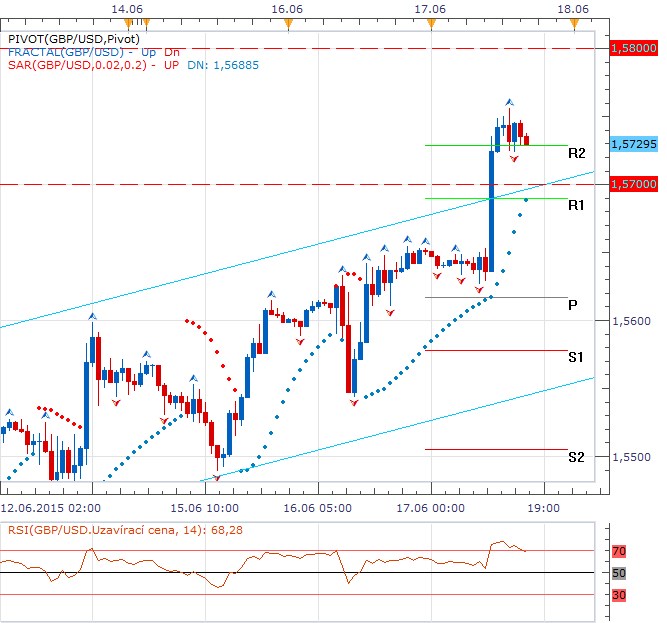The height and width of the screenshot is (623, 667).
Task: Click the red 1,58000 price level tag
Action: [x=634, y=47]
